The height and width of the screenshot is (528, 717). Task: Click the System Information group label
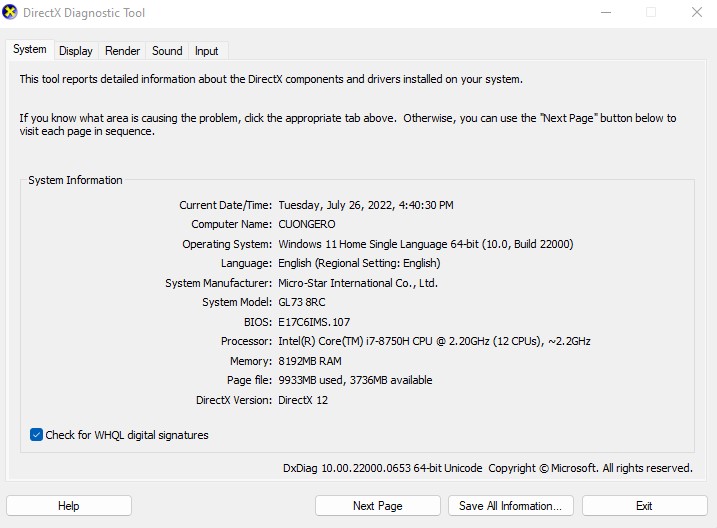coord(75,180)
